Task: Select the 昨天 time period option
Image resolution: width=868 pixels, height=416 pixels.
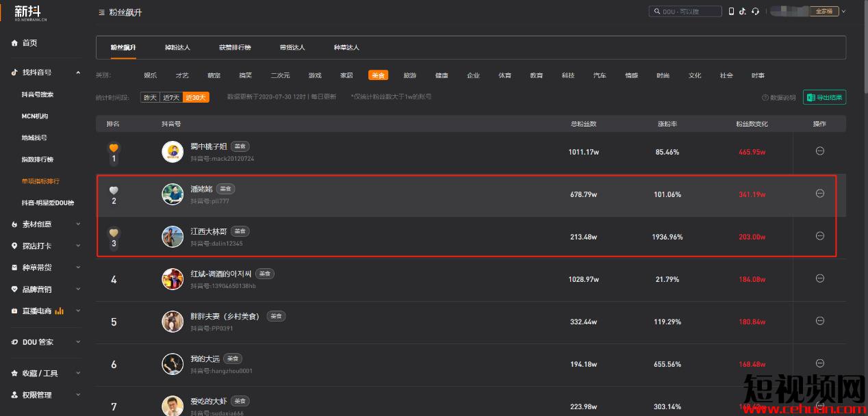Action: tap(149, 97)
